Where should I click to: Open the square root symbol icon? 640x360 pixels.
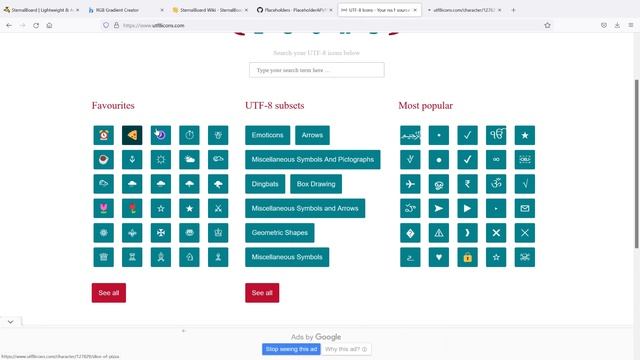(x=524, y=184)
